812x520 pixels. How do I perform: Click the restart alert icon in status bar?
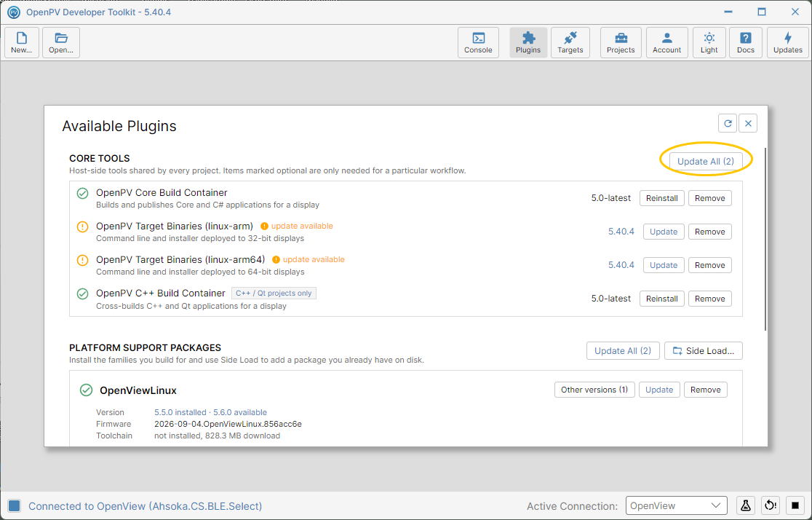coord(771,505)
